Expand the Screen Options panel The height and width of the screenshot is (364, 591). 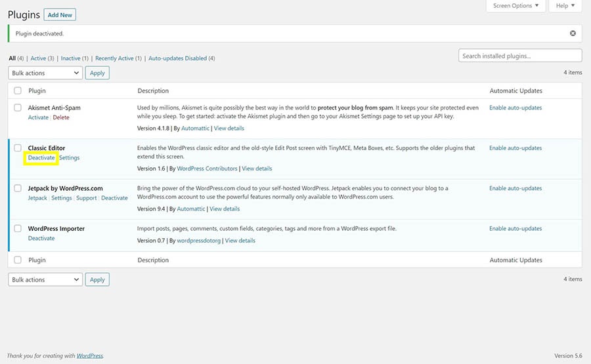[515, 6]
